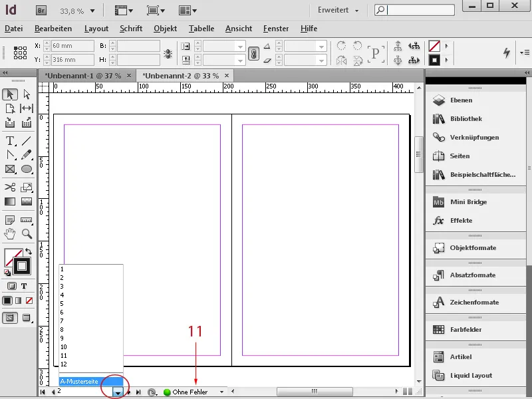
Task: Switch to Preview view mode
Action: pyautogui.click(x=27, y=318)
